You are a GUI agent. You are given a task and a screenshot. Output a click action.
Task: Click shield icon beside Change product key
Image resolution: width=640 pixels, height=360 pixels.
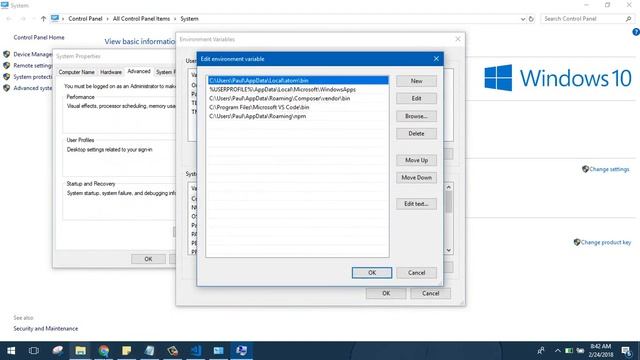click(577, 242)
